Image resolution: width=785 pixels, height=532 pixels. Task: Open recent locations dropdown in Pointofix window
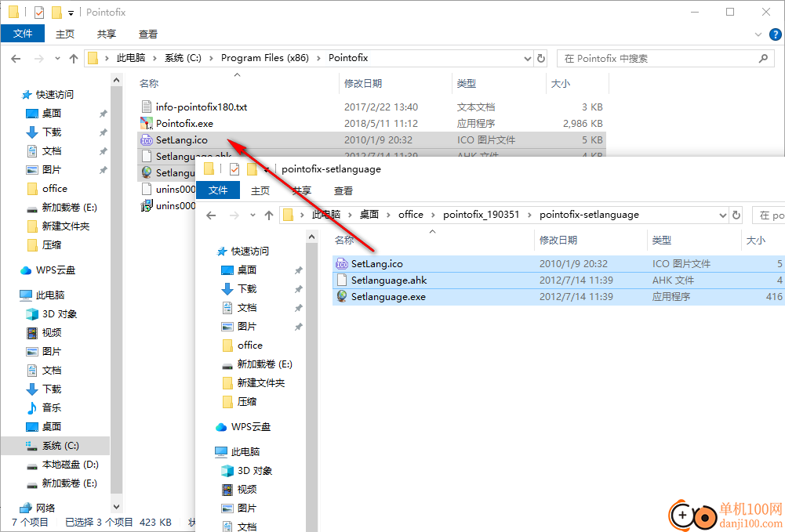tap(57, 59)
